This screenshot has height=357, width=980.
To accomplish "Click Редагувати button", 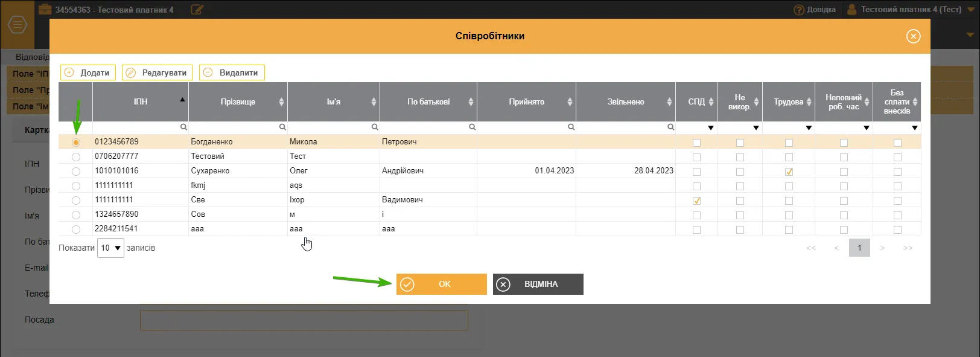I will point(157,72).
